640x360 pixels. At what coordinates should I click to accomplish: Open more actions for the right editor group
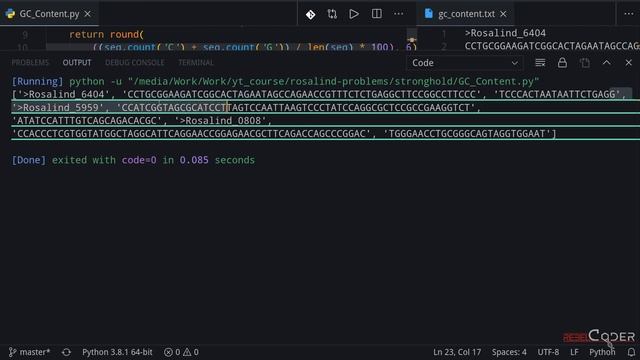coord(629,14)
